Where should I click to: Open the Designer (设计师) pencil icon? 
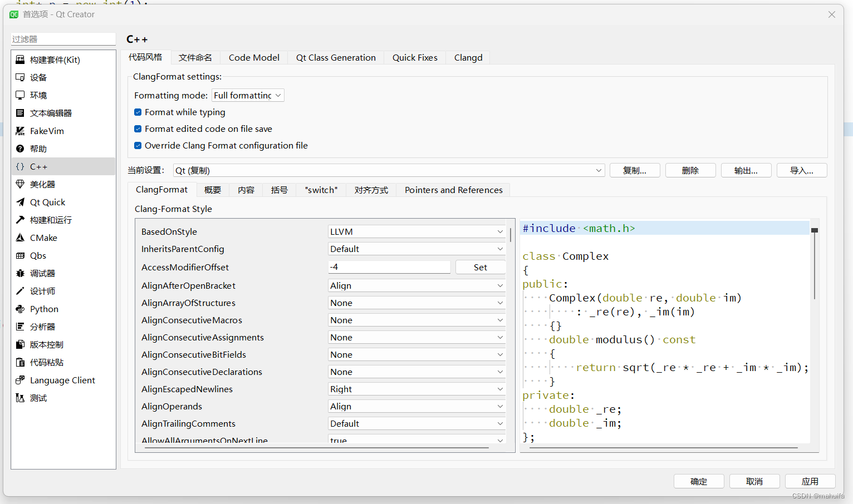pos(20,291)
